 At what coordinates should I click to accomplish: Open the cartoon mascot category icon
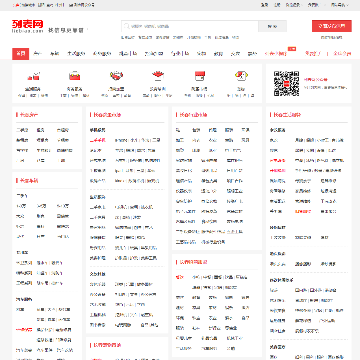pos(240,76)
